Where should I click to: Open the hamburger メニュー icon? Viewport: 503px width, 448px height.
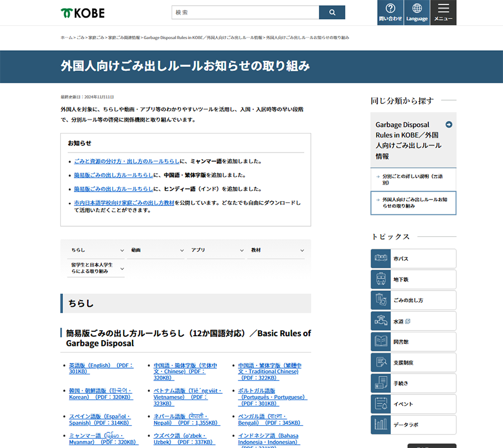(x=443, y=12)
